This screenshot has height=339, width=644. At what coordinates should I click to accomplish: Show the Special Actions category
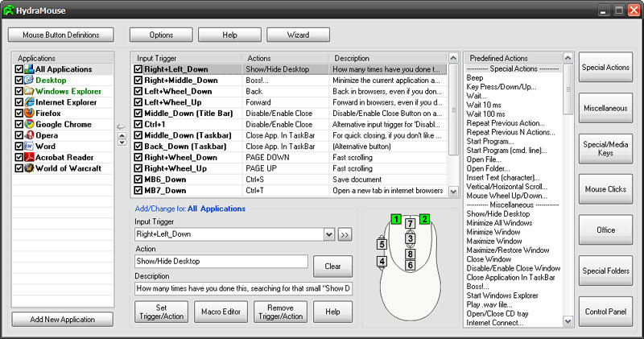tap(606, 67)
